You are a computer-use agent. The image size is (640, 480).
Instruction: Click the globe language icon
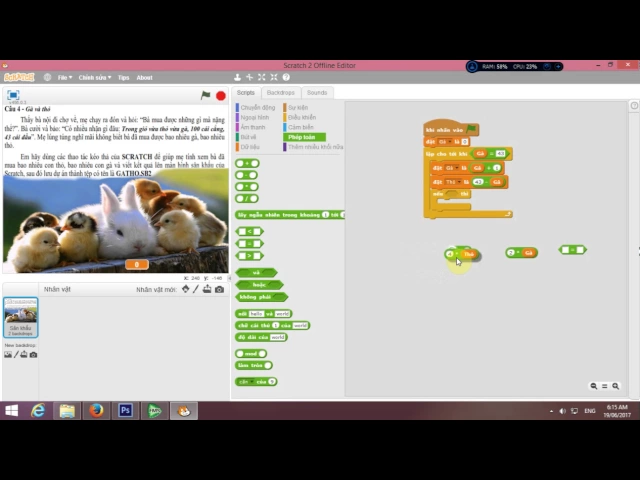[48, 77]
